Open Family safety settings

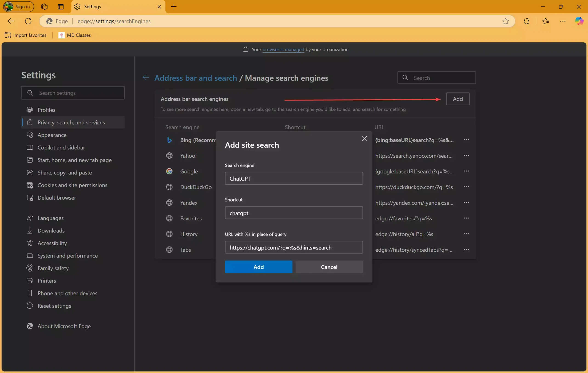(73, 268)
